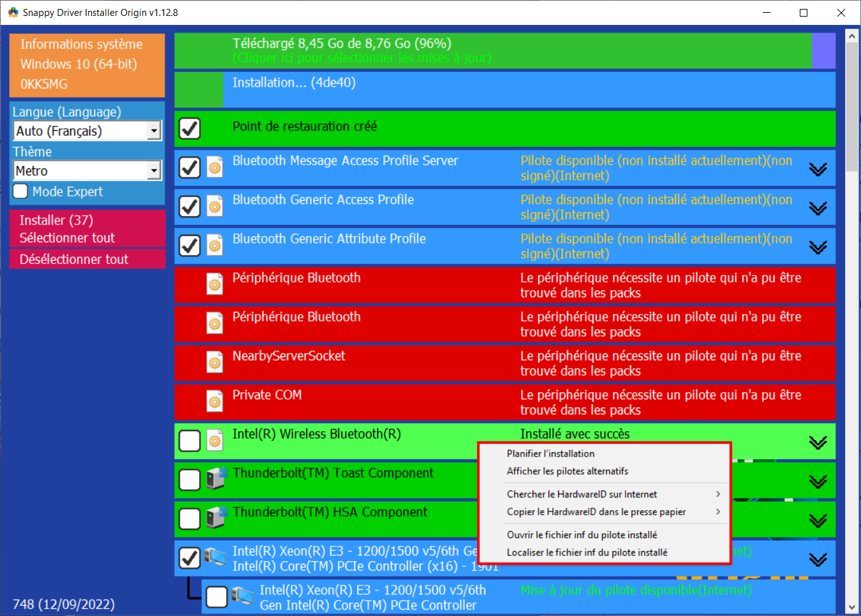Viewport: 861px width, 616px height.
Task: Click the Thunderbolt(TM) Toast Component device icon
Action: [217, 480]
